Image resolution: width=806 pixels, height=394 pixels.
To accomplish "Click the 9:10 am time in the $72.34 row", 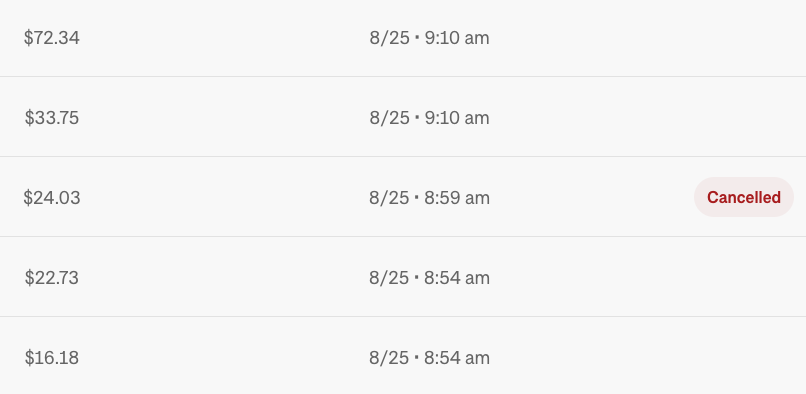I will click(x=457, y=38).
